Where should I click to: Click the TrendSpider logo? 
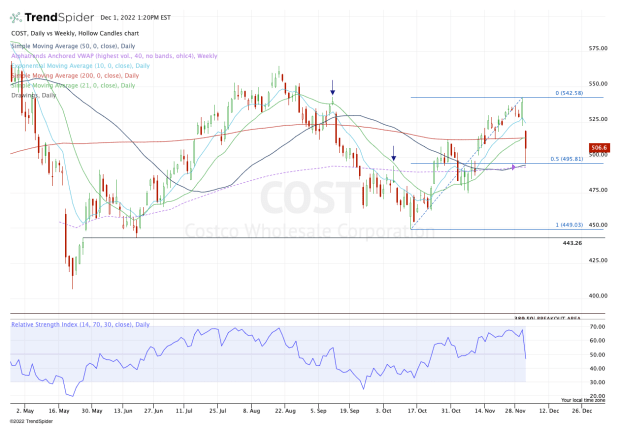[52, 17]
